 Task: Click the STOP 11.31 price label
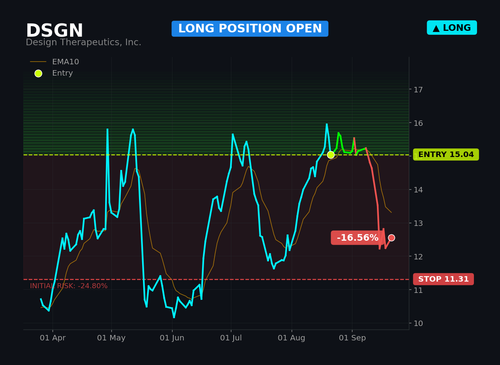click(443, 279)
